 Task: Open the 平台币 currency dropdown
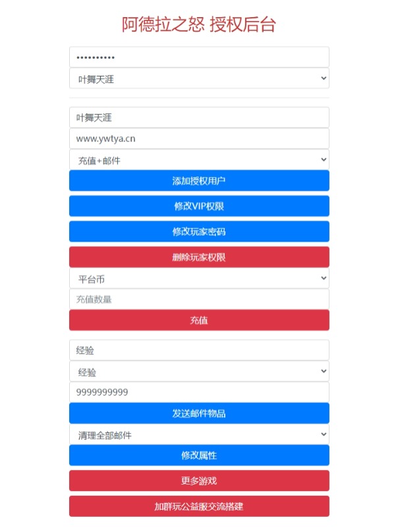pos(199,279)
